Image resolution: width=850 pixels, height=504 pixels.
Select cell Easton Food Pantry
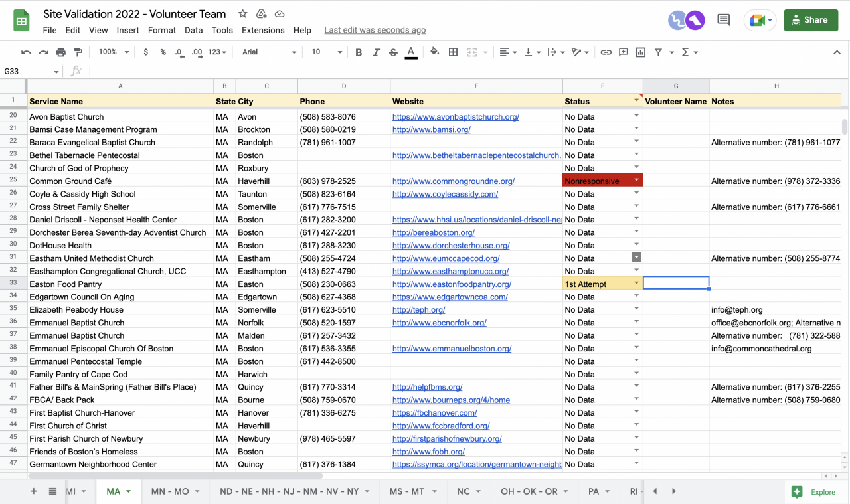(x=120, y=284)
